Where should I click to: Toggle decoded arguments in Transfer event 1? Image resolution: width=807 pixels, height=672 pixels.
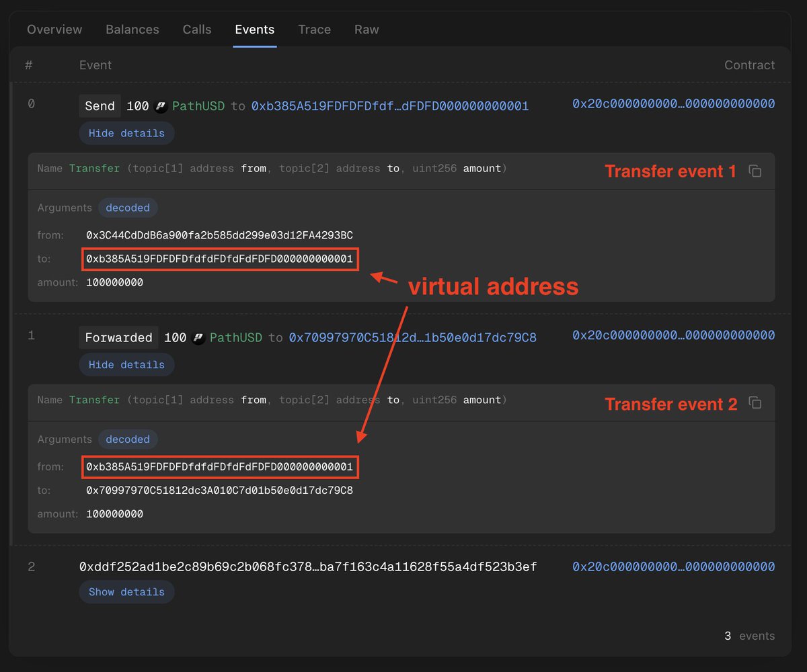pyautogui.click(x=128, y=208)
